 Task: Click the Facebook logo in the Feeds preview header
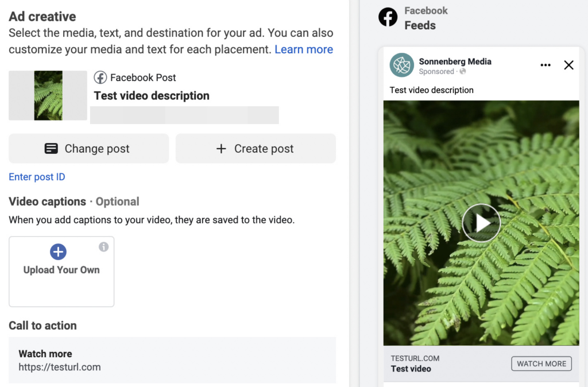(388, 17)
